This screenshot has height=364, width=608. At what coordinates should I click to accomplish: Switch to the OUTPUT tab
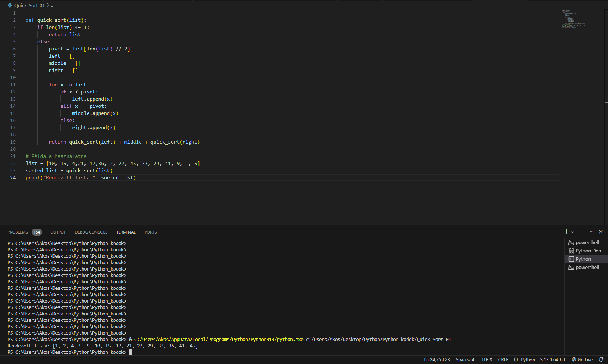pos(58,232)
